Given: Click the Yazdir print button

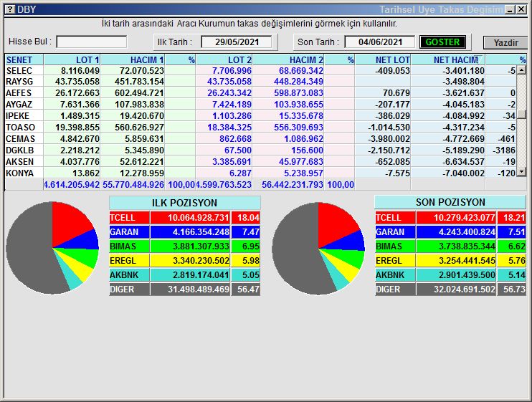Looking at the screenshot, I should click(x=505, y=43).
